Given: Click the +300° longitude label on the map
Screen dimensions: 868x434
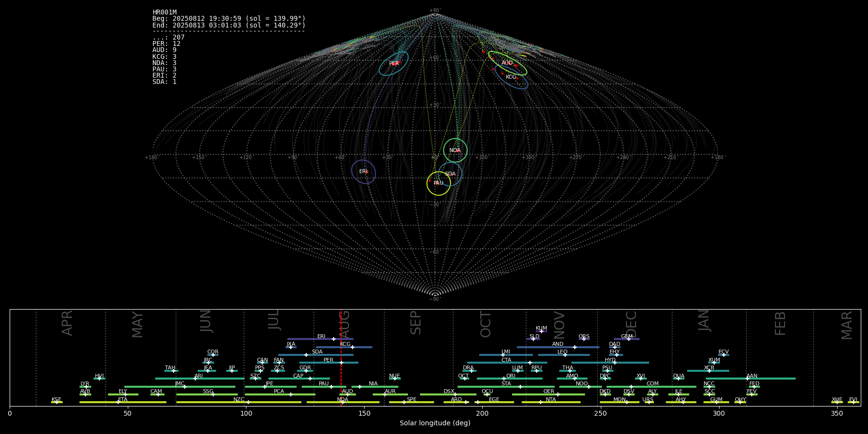Looking at the screenshot, I should click(x=529, y=157).
